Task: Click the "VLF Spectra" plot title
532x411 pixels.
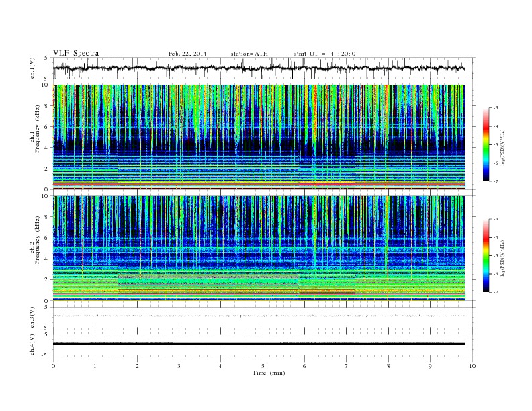Action: (x=76, y=53)
